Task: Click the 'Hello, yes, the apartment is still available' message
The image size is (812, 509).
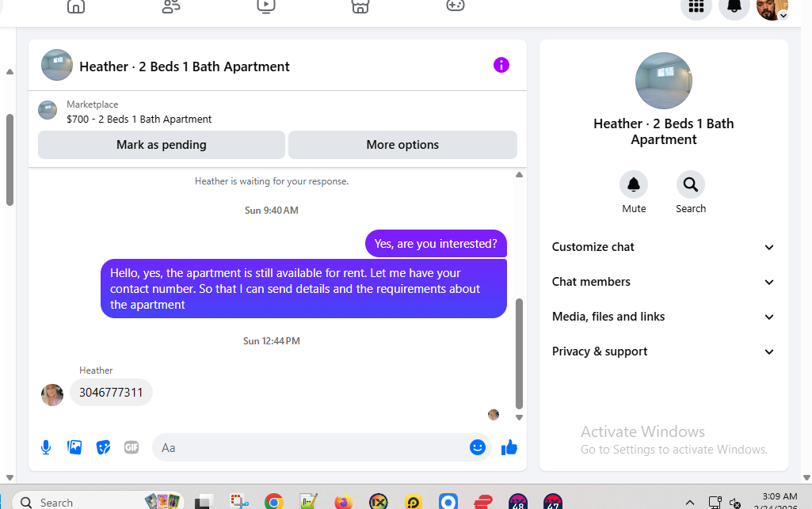Action: (x=303, y=289)
